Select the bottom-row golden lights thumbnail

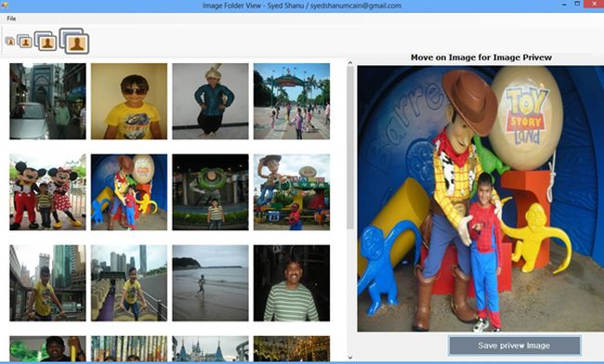pyautogui.click(x=292, y=348)
